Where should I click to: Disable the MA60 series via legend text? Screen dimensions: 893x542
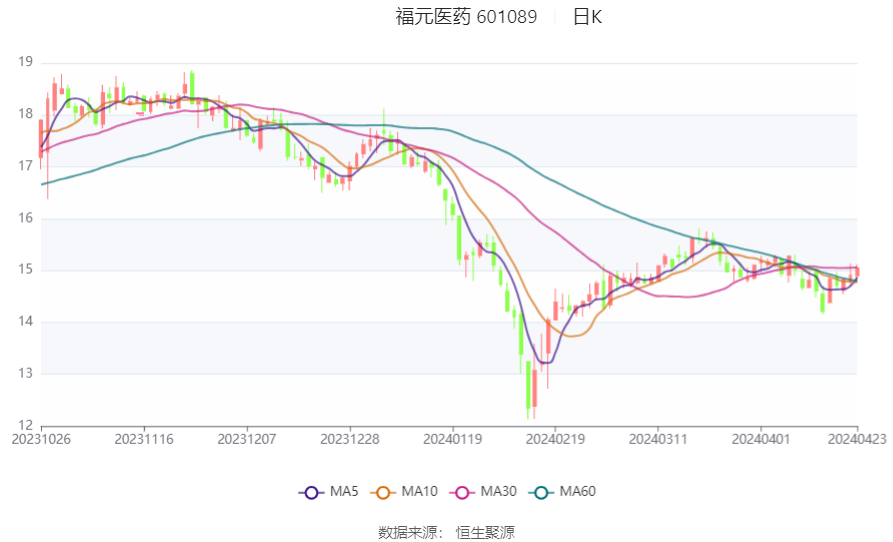pos(577,492)
